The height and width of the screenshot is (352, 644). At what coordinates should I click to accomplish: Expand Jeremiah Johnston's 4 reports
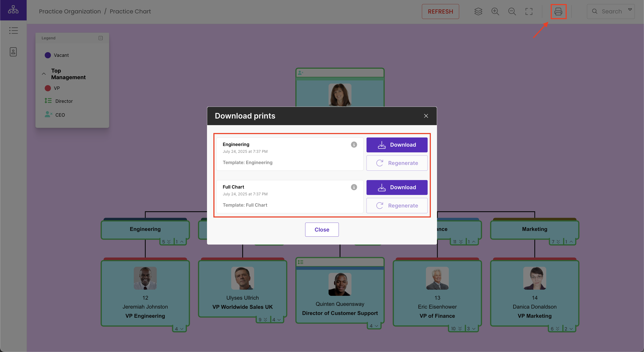coord(179,329)
